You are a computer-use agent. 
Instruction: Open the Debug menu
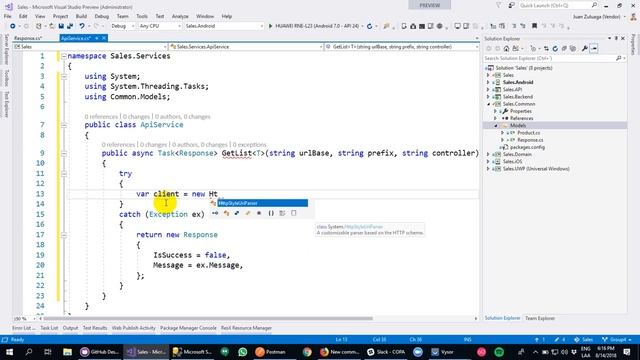[x=102, y=16]
